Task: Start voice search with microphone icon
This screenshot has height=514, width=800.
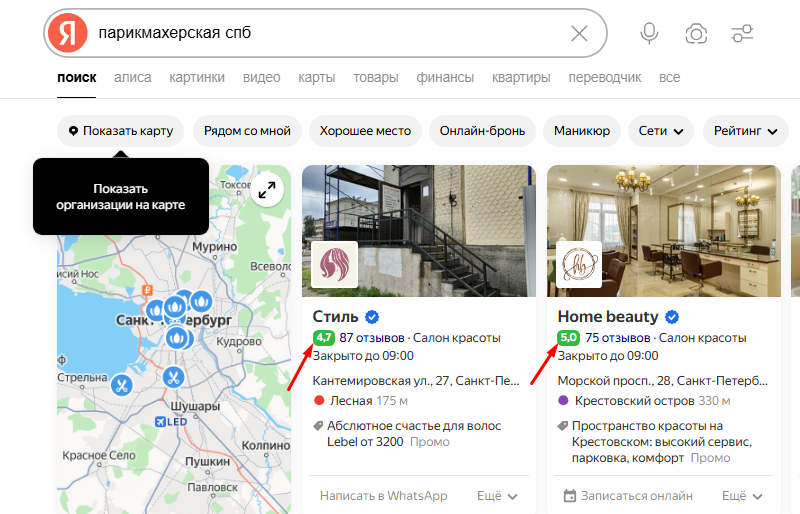Action: [649, 34]
